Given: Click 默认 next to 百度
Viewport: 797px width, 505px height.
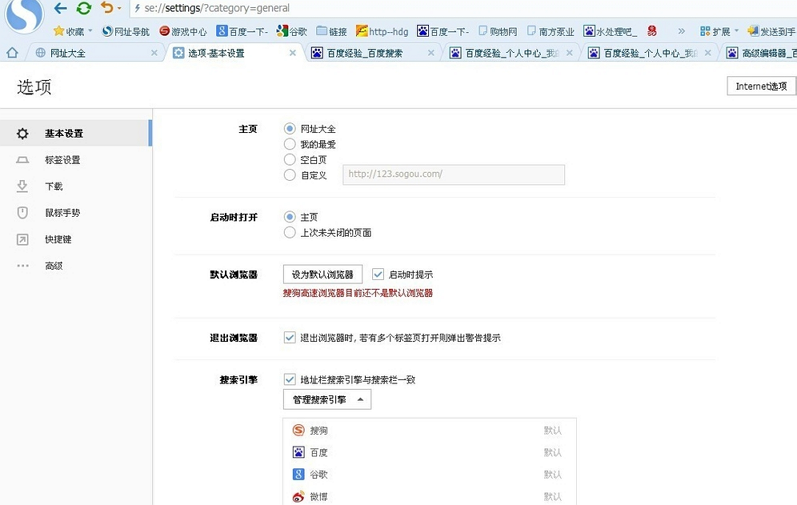Looking at the screenshot, I should click(x=553, y=452).
